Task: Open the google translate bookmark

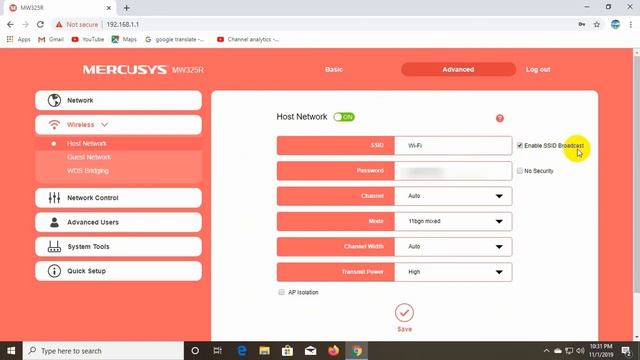Action: (175, 40)
